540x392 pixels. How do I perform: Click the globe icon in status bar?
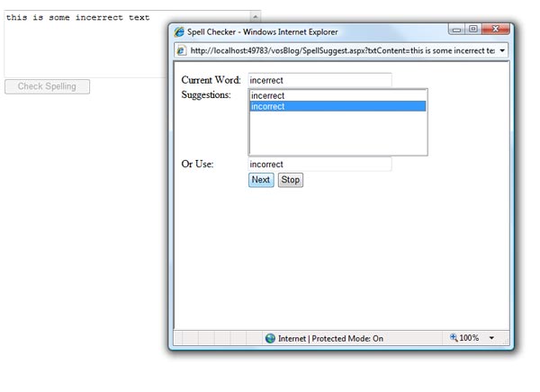click(270, 338)
